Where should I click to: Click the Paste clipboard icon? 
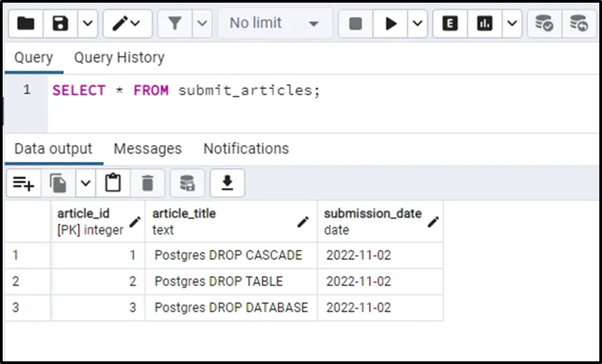tap(113, 183)
